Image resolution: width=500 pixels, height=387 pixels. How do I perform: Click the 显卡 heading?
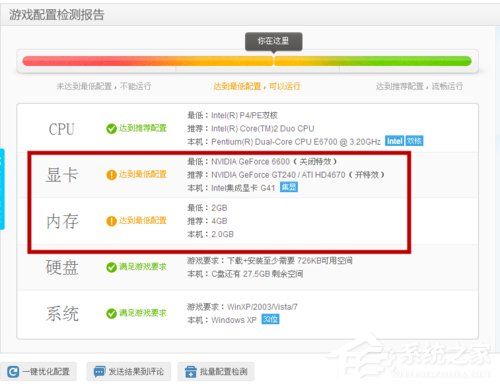pos(62,175)
